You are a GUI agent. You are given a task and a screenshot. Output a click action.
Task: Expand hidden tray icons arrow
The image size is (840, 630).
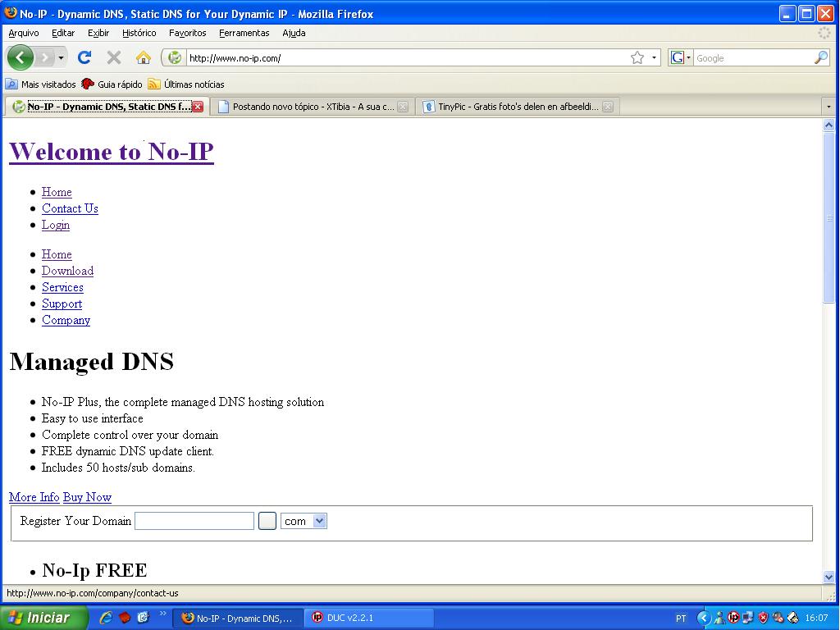tap(703, 619)
